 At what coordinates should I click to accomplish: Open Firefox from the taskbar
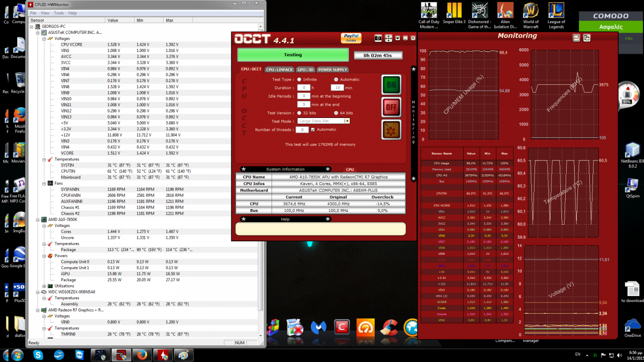(142, 354)
